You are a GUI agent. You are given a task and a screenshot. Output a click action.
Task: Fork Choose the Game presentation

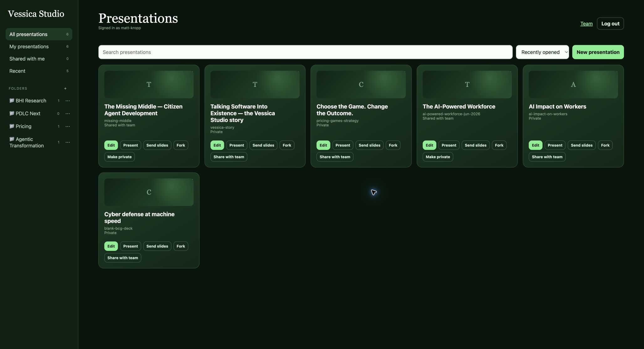click(x=393, y=145)
